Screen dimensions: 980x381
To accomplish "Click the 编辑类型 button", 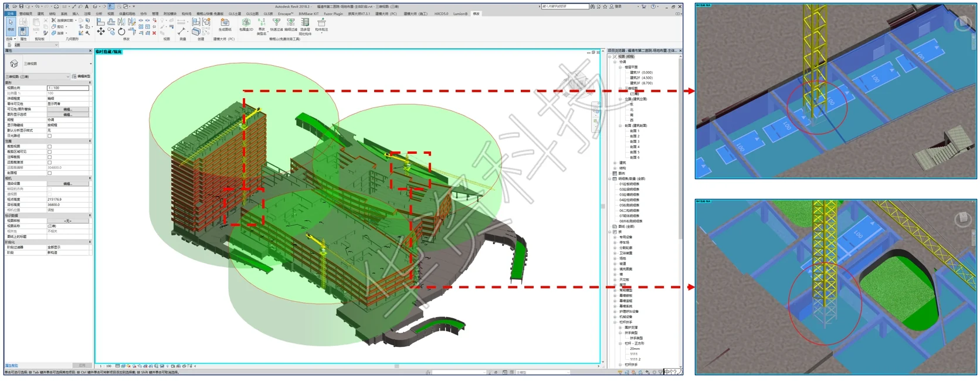I will [x=82, y=76].
